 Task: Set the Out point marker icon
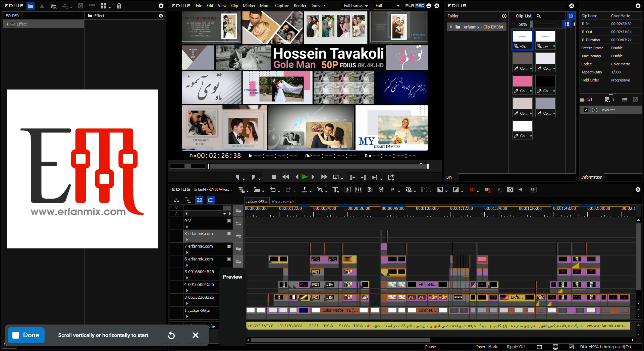click(253, 177)
